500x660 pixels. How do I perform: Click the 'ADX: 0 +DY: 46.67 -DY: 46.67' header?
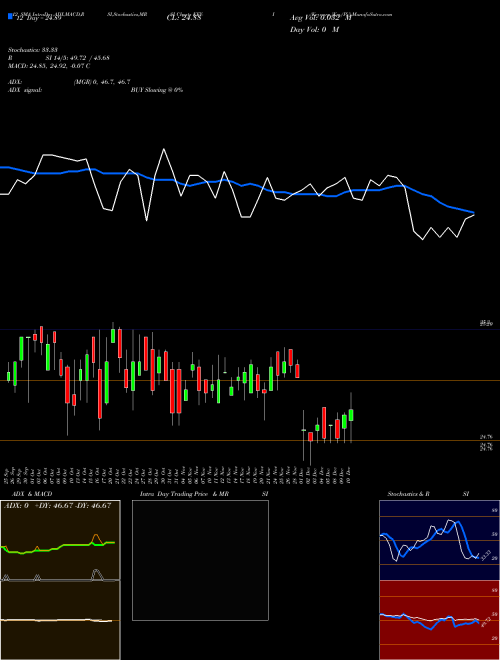[57, 505]
